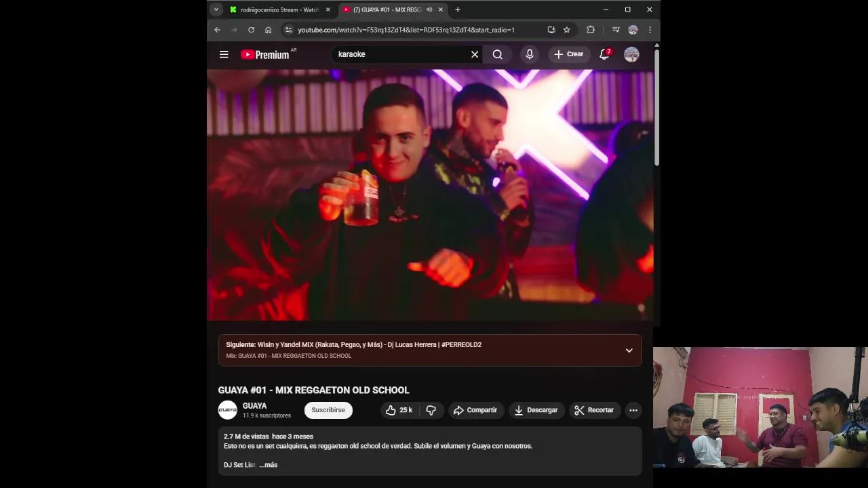Click the search magnifier button
This screenshot has height=488, width=868.
pyautogui.click(x=498, y=54)
